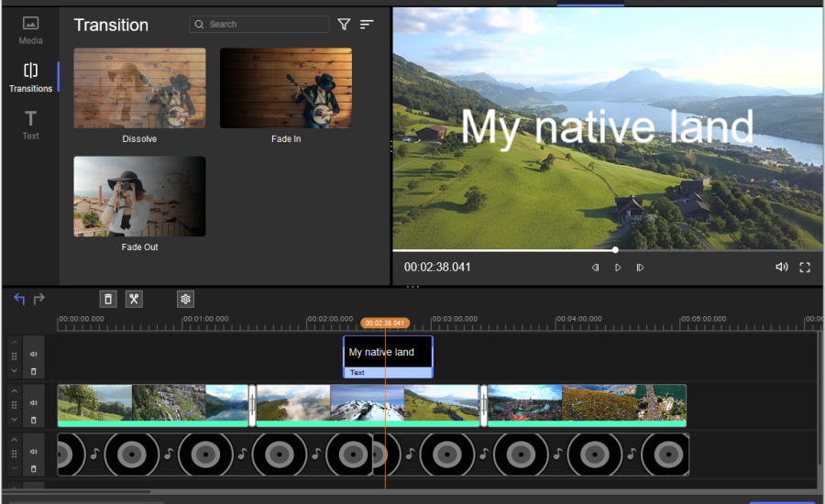
Task: Click the preview progress slider handle
Action: coord(615,249)
